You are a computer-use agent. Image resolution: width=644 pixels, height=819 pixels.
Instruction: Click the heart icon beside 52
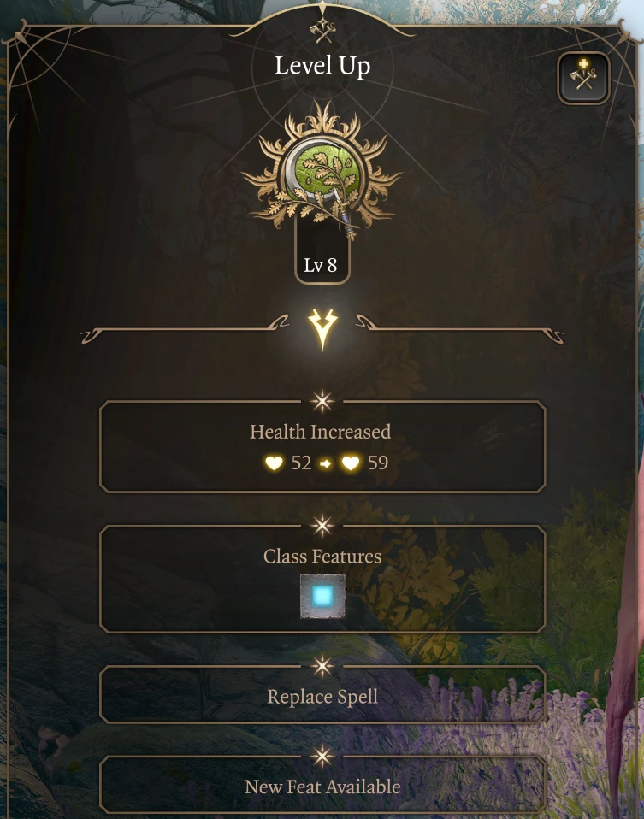click(274, 463)
